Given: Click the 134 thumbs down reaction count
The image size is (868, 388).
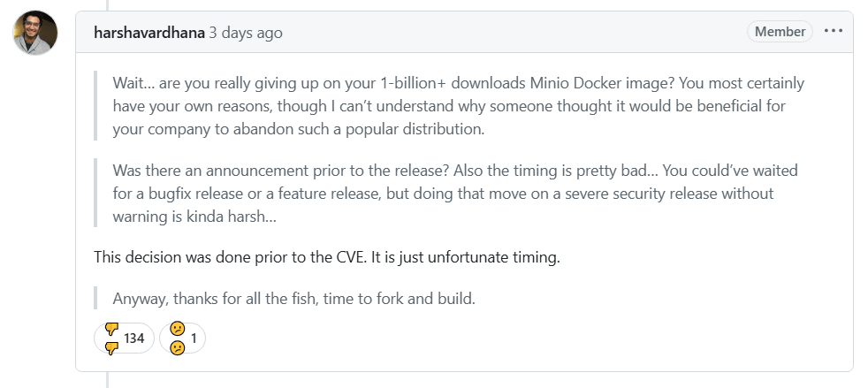Looking at the screenshot, I should (134, 338).
